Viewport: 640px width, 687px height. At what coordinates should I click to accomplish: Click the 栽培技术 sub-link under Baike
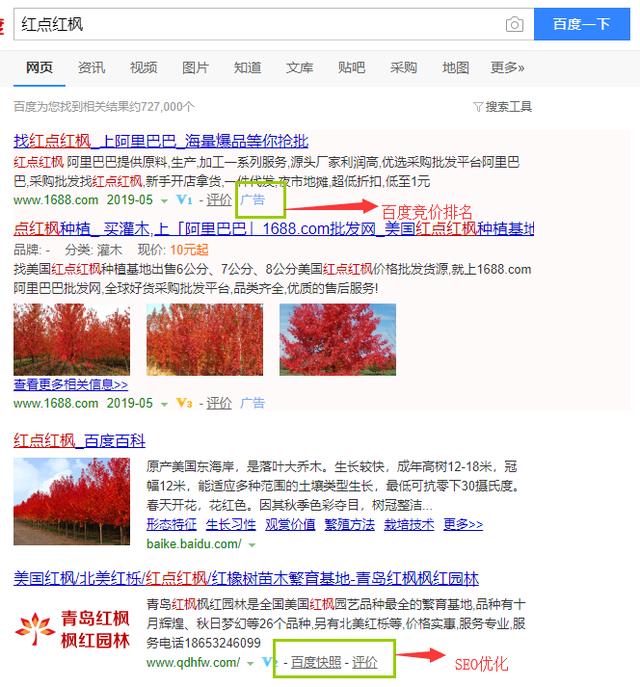coord(409,524)
